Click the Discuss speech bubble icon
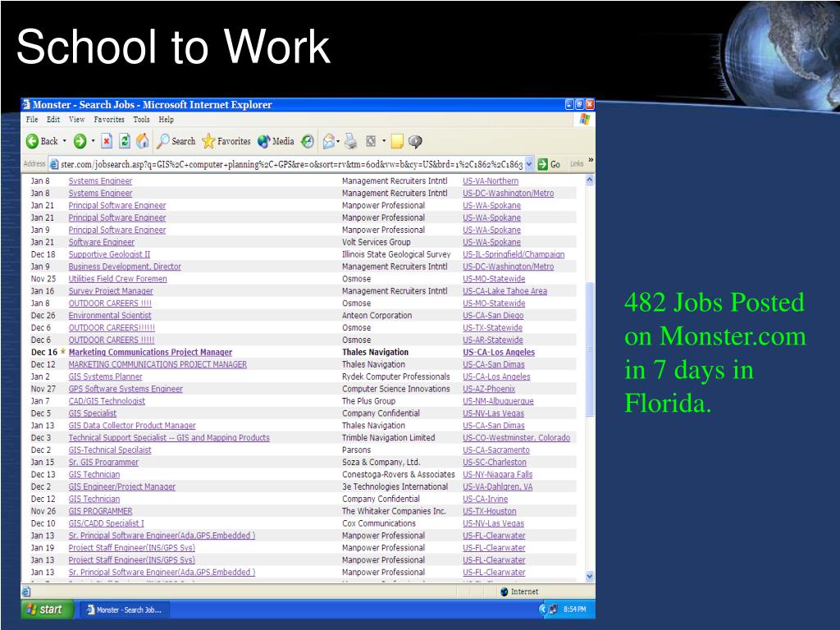Viewport: 840px width, 630px height. coord(415,141)
